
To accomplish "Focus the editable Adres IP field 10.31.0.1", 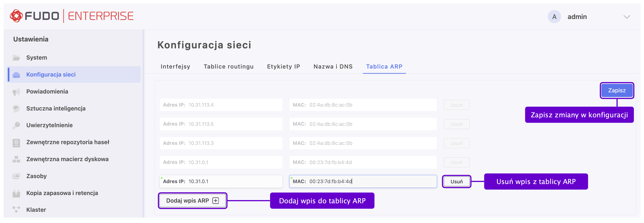I will (x=233, y=182).
